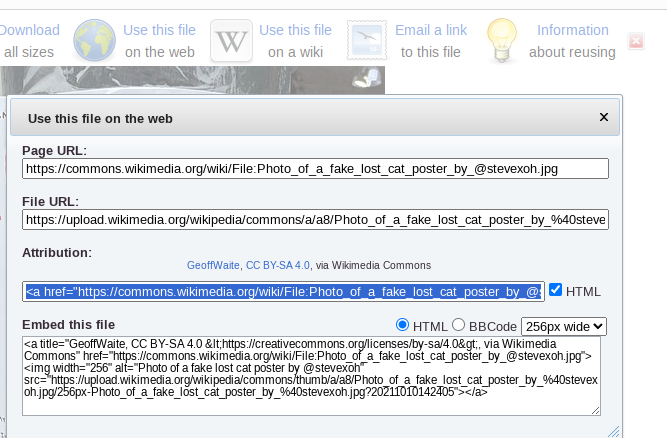This screenshot has height=438, width=667.
Task: Select the HTML embed radio button
Action: 403,325
